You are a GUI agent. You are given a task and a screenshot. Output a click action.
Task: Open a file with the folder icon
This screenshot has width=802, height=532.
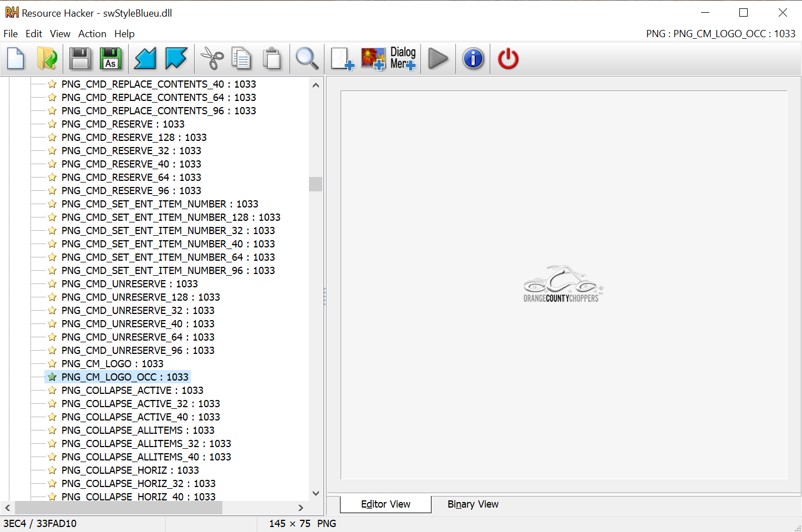[x=47, y=58]
